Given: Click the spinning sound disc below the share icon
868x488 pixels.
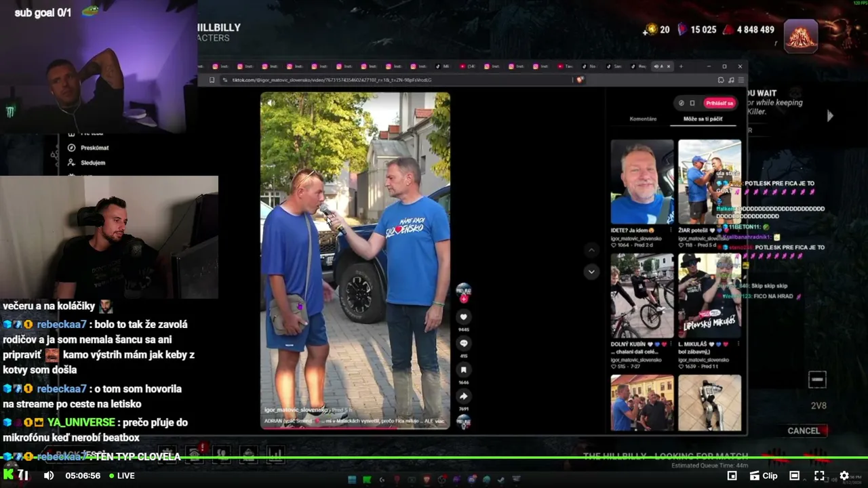Looking at the screenshot, I should click(x=464, y=422).
